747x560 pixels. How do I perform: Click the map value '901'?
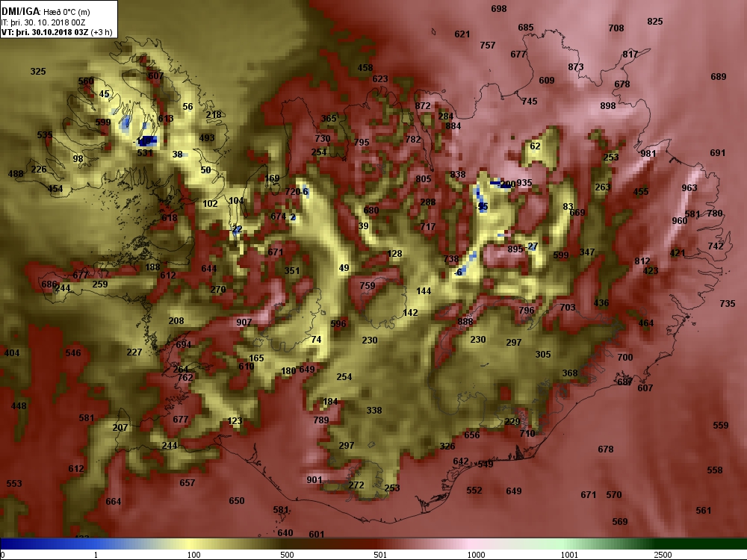click(314, 479)
